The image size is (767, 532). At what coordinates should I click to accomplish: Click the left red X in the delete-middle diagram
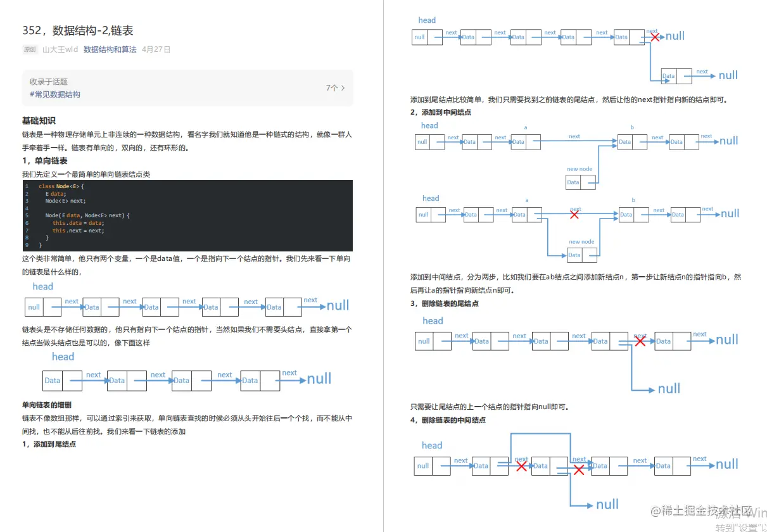(522, 466)
